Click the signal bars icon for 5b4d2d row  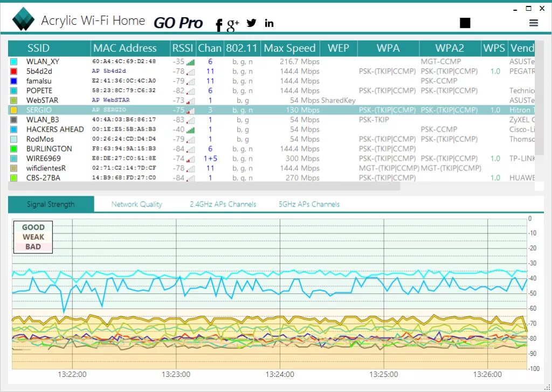[x=190, y=72]
